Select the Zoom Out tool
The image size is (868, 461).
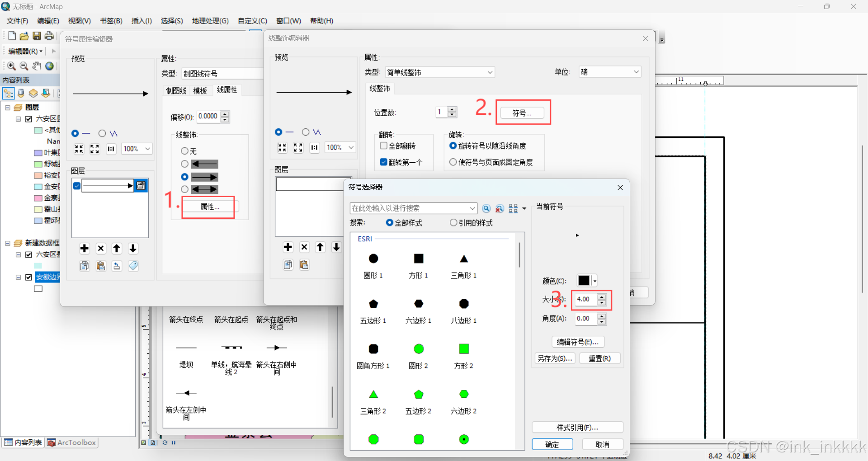click(x=24, y=66)
